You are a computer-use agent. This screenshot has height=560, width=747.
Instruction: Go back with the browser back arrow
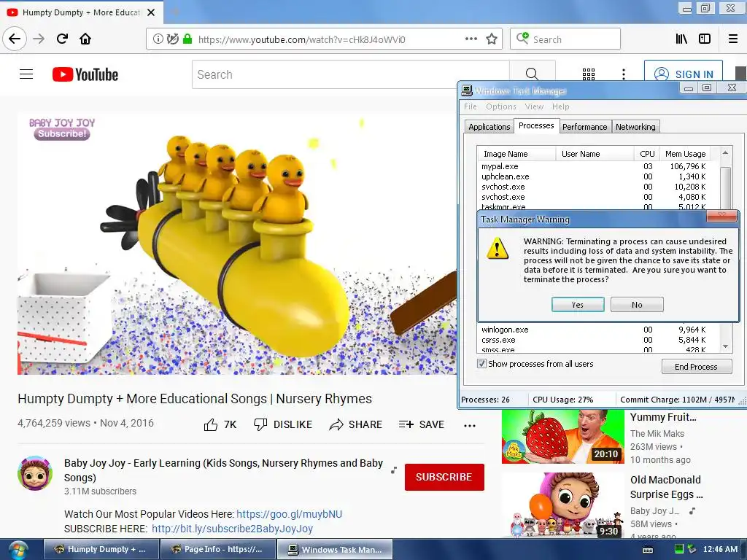click(15, 39)
